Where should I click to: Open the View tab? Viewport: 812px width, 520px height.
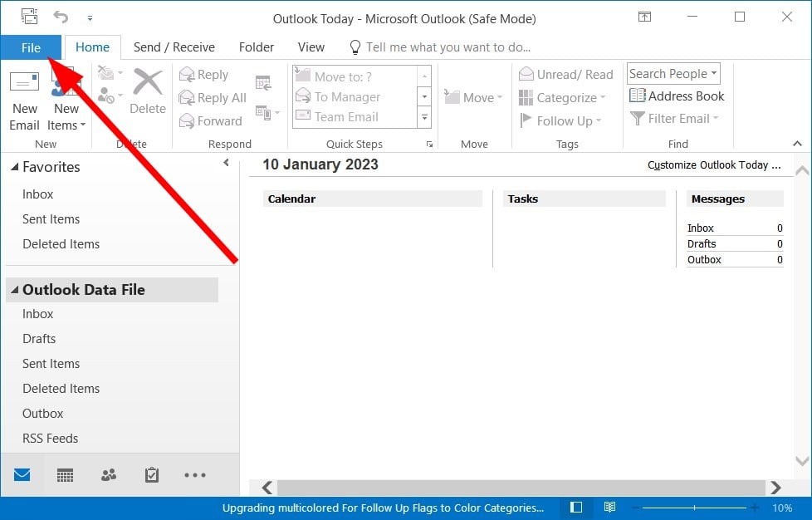[x=311, y=47]
